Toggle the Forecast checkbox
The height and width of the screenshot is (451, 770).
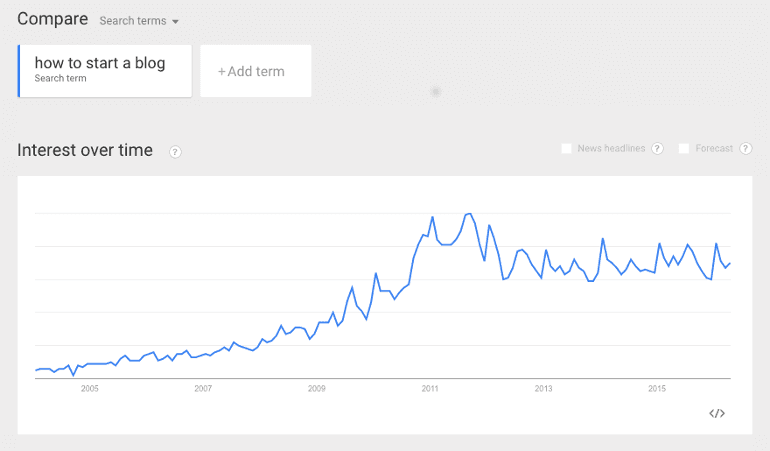tap(684, 149)
